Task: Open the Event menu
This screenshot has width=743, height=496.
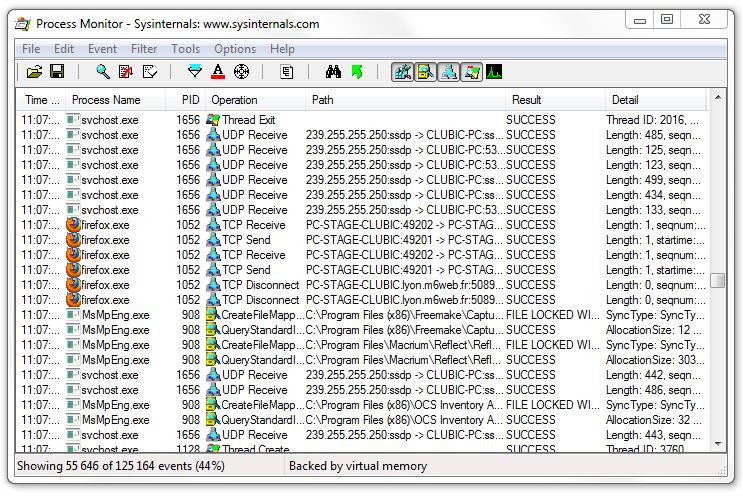Action: (102, 49)
